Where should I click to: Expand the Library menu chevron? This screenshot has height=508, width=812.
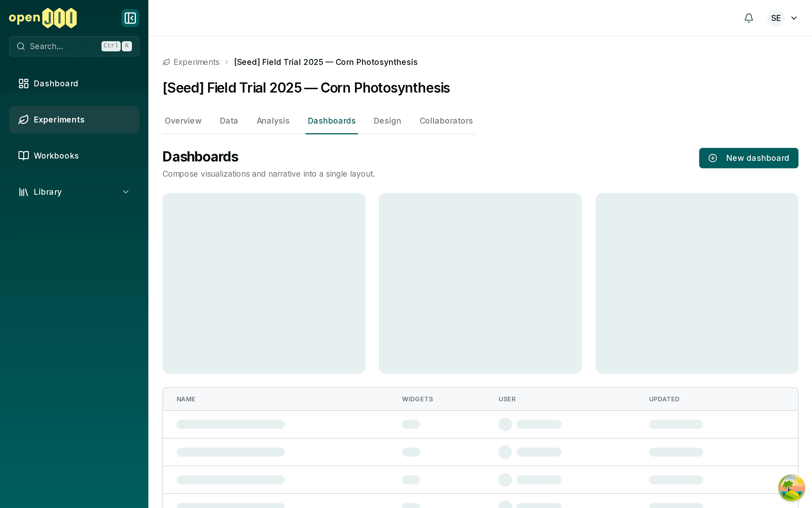coord(126,192)
